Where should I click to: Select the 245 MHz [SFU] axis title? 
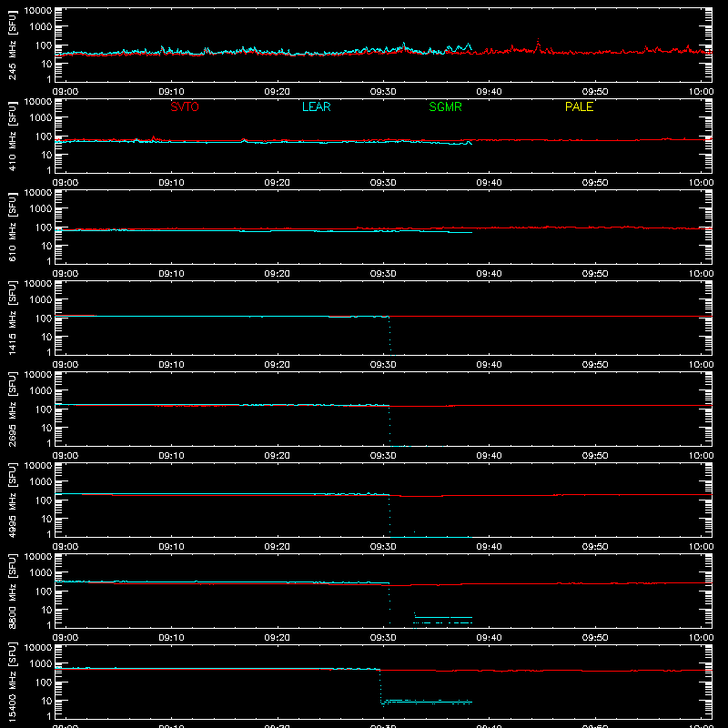tap(12, 45)
